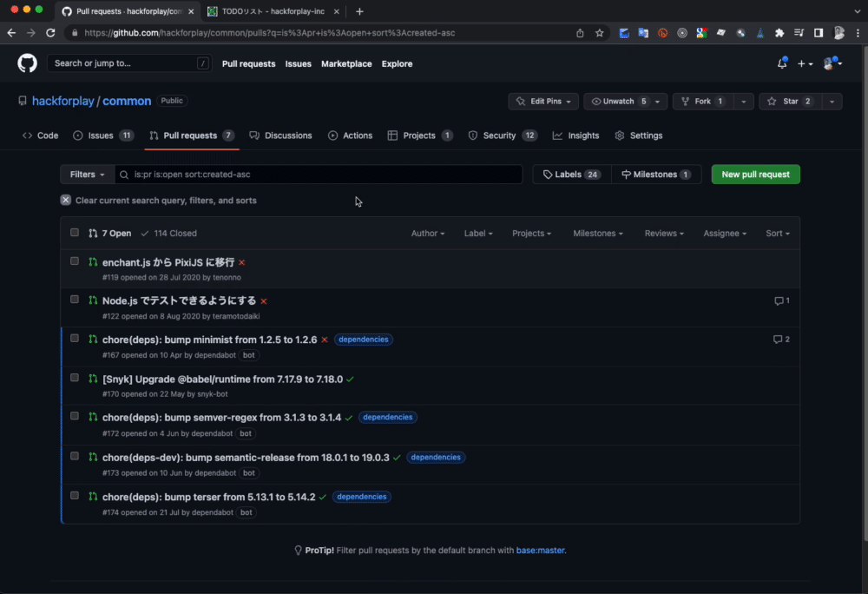Image resolution: width=868 pixels, height=594 pixels.
Task: Select the checkbox for PR #119
Action: [75, 260]
